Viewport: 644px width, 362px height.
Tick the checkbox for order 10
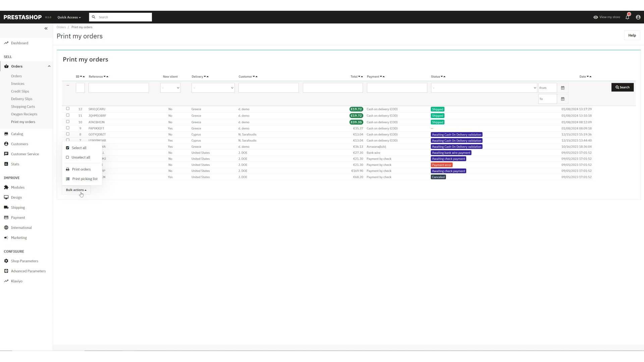pos(68,122)
